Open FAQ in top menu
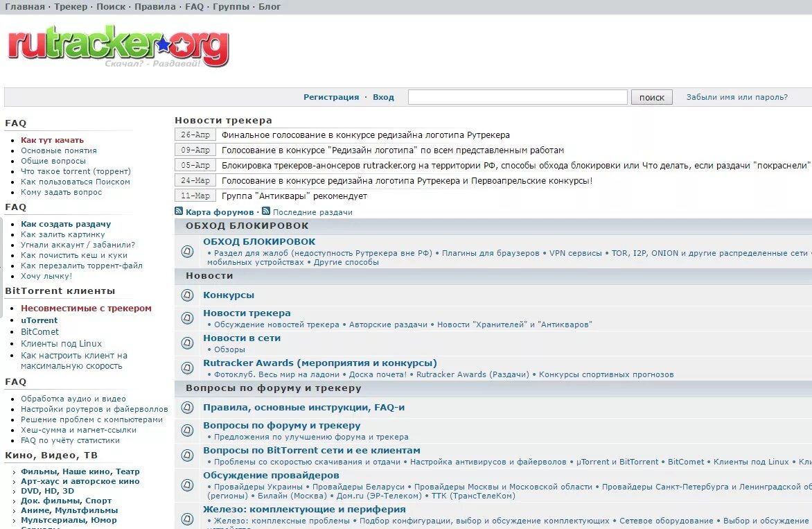Screen dimensions: 812x529 click(194, 7)
